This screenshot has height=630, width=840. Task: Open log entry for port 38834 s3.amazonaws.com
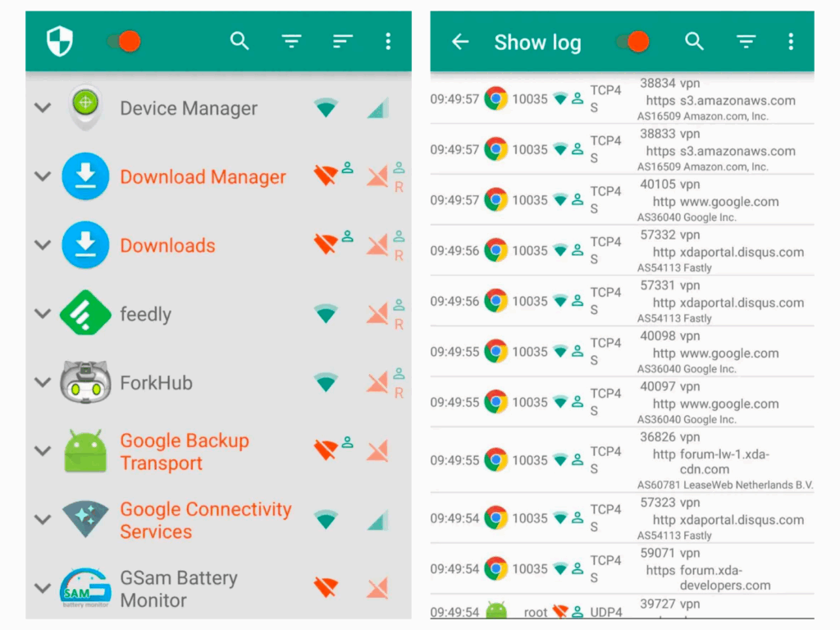(622, 99)
